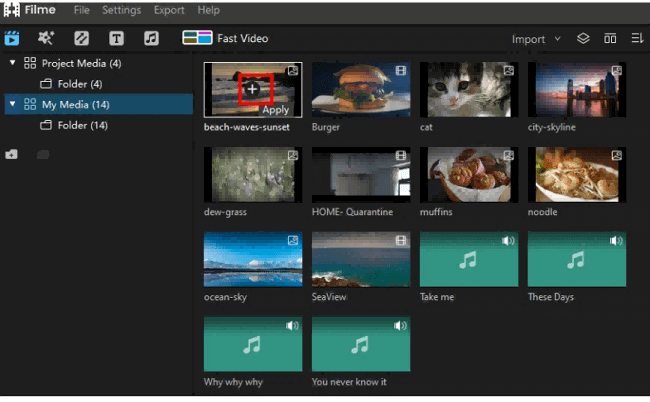Image resolution: width=650 pixels, height=402 pixels.
Task: Click the add new folder icon
Action: tap(11, 155)
